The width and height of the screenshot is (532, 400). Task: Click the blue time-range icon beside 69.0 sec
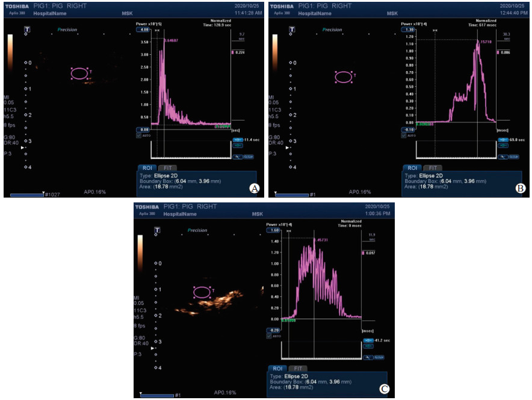501,140
